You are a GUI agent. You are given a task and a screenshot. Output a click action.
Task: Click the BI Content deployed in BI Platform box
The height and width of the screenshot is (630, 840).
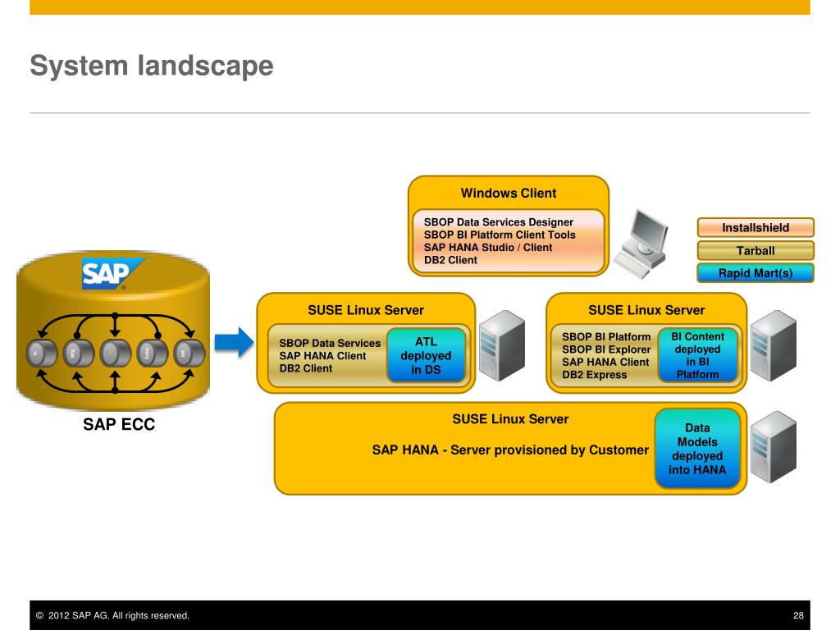(x=697, y=355)
